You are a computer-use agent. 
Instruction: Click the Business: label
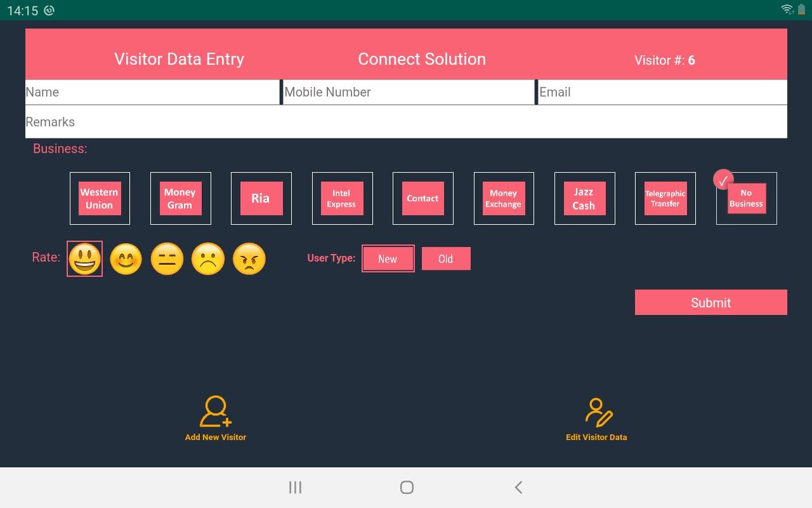point(60,149)
